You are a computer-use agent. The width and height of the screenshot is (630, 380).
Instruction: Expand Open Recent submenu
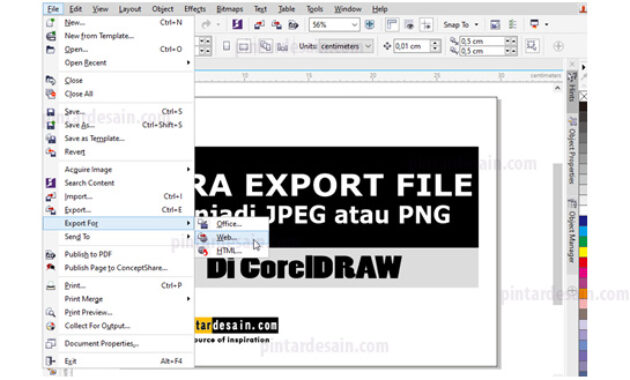pos(119,63)
